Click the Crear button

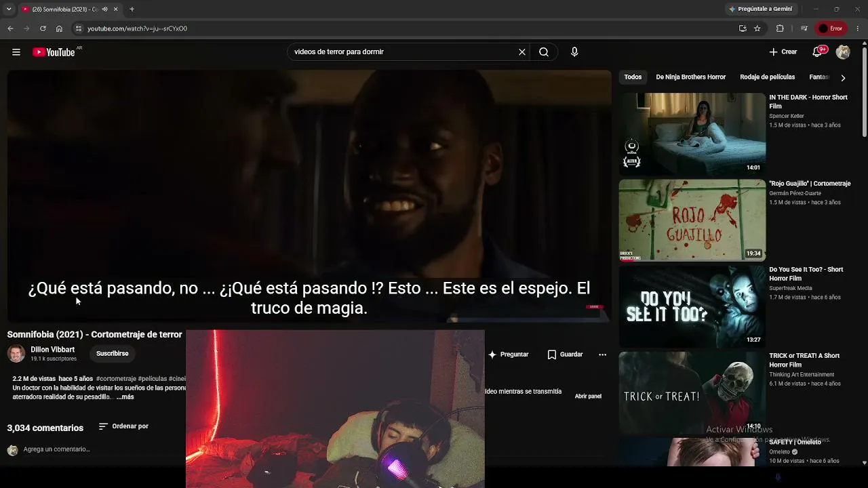coord(783,52)
